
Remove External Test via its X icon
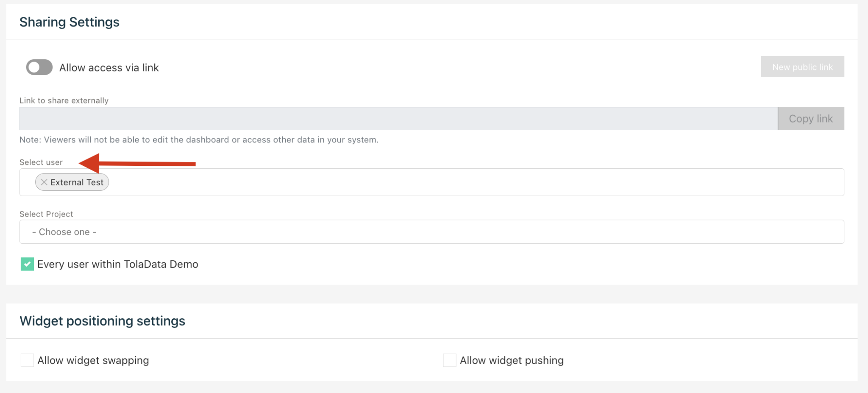[x=44, y=182]
